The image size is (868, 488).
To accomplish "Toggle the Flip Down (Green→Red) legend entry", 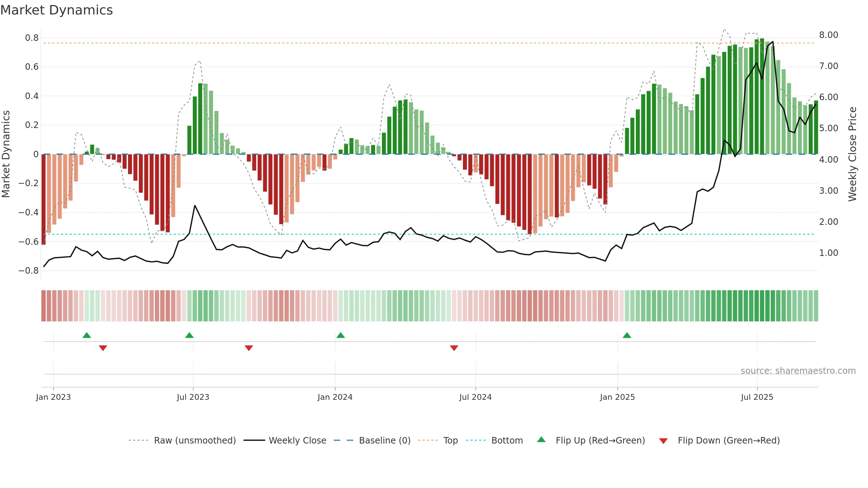I will click(719, 440).
